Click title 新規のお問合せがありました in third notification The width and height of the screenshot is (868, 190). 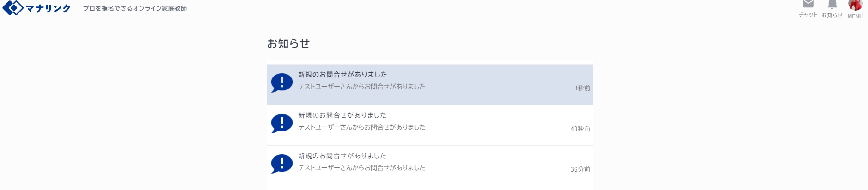click(x=342, y=156)
